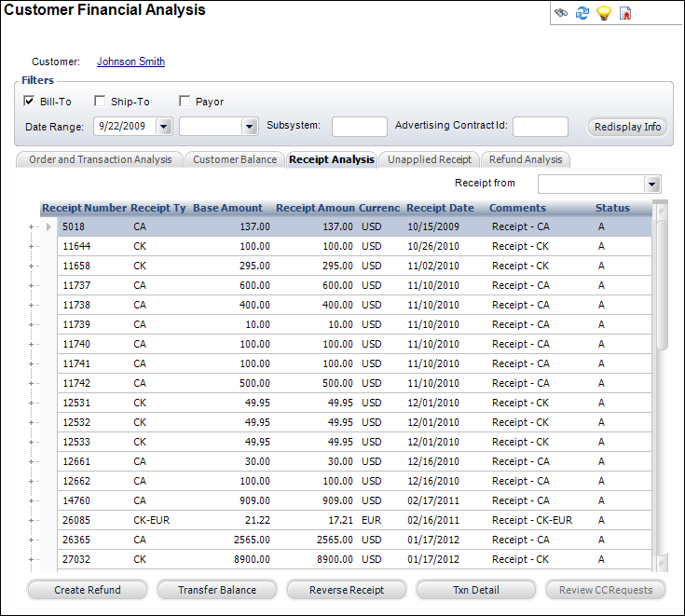Image resolution: width=685 pixels, height=616 pixels.
Task: Expand the Receipt from dropdown
Action: 652,184
